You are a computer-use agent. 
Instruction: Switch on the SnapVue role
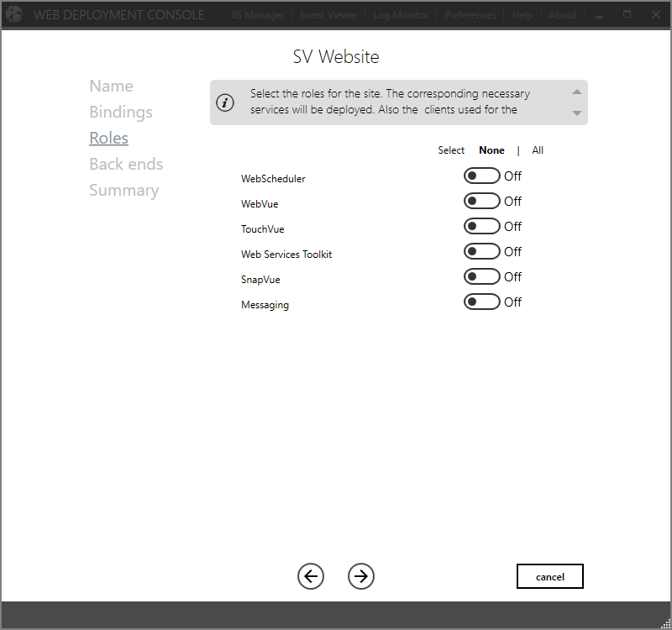pyautogui.click(x=482, y=277)
